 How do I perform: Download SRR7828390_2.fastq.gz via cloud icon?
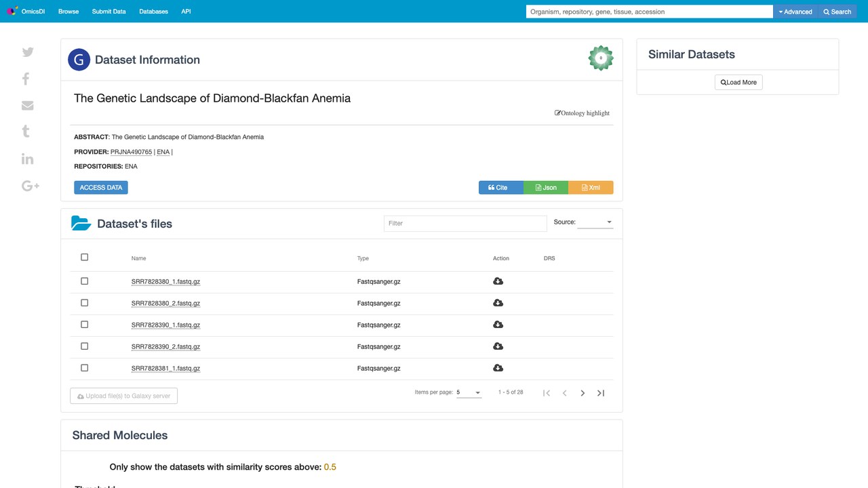tap(498, 346)
